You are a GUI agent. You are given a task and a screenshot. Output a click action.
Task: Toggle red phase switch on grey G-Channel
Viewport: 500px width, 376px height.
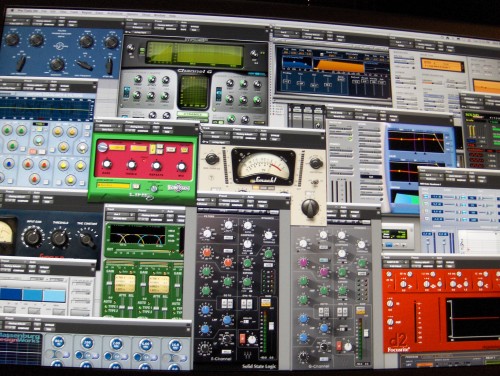coord(339,346)
